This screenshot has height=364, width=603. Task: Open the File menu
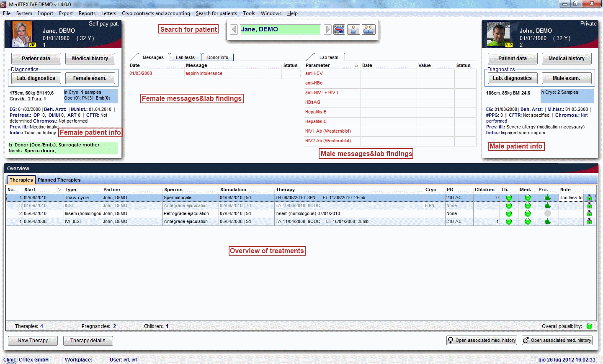(x=7, y=13)
